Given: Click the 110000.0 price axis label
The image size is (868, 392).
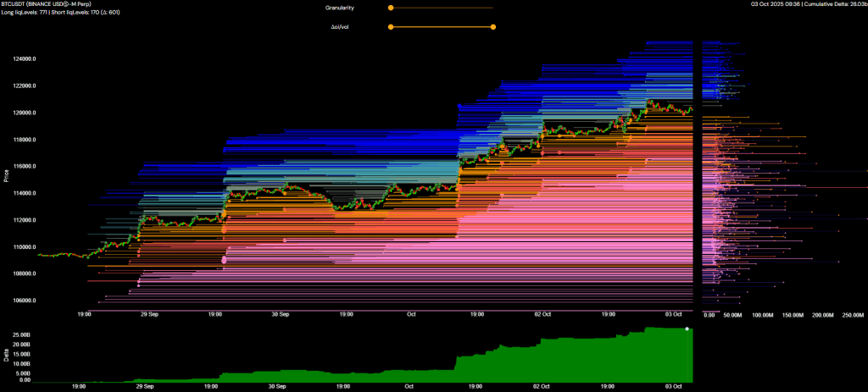Looking at the screenshot, I should click(27, 247).
